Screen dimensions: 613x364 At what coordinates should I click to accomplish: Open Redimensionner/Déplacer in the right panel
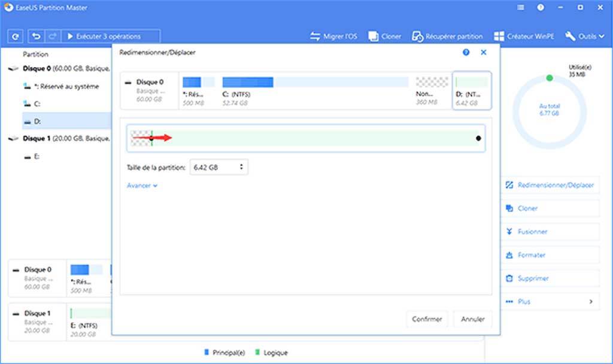tap(550, 185)
